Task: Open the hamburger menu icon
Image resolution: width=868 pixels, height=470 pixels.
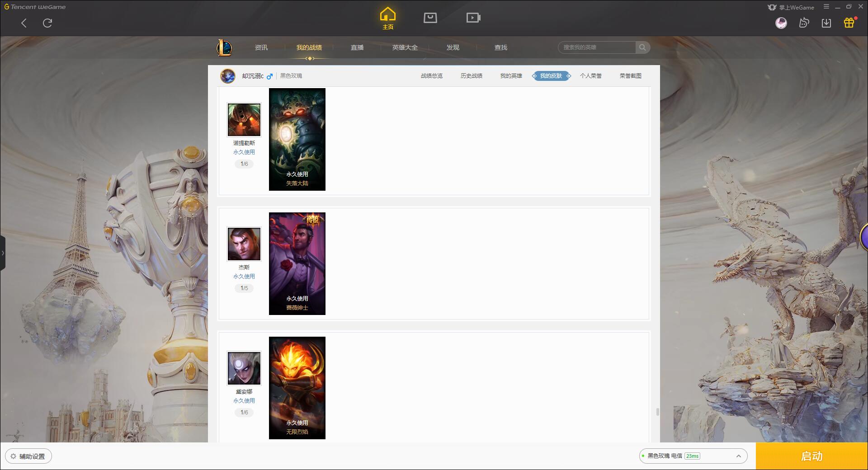Action: [x=826, y=7]
